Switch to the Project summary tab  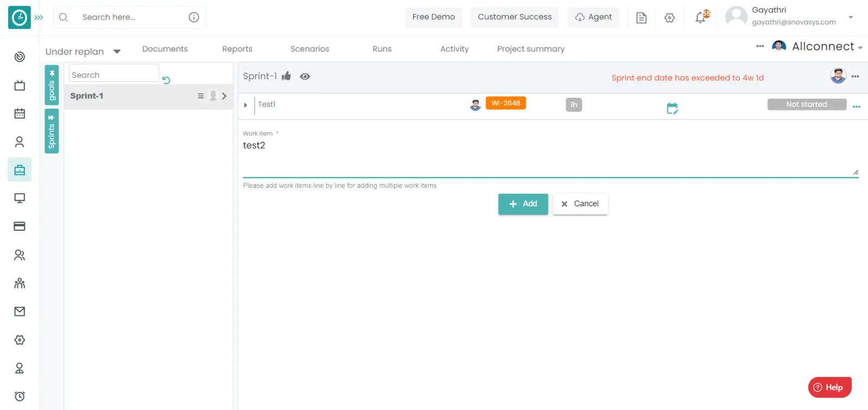pyautogui.click(x=531, y=49)
